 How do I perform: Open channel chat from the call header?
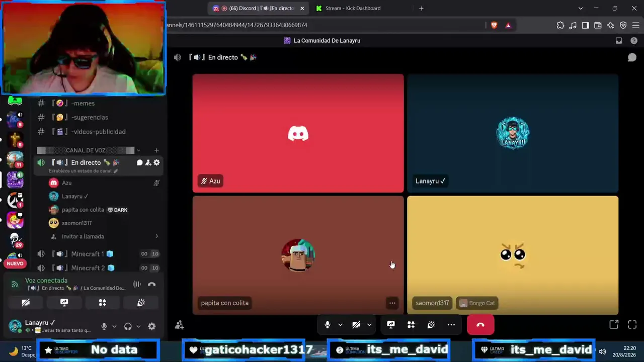coord(632,58)
